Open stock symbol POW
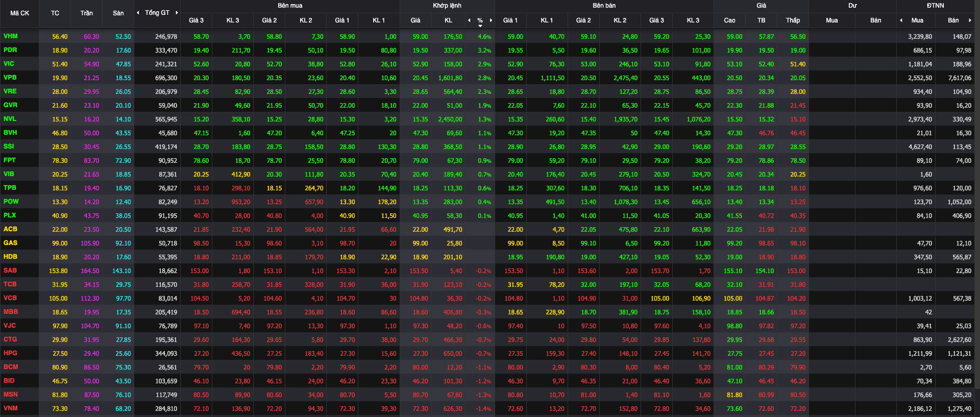The image size is (980, 417). [11, 202]
